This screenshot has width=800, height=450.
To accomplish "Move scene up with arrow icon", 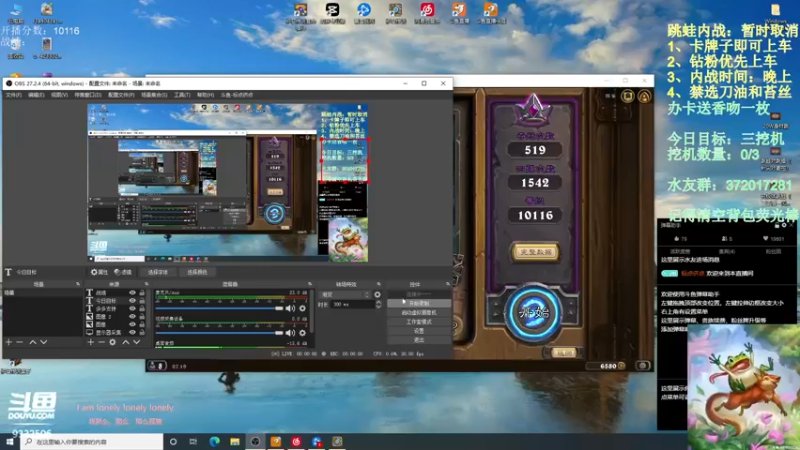I will (33, 342).
